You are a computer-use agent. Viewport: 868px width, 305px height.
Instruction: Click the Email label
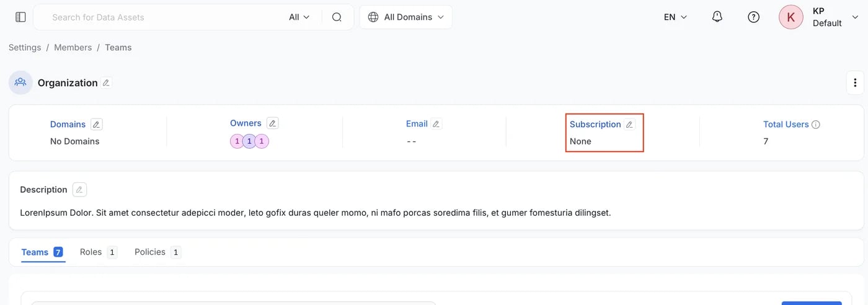point(417,124)
